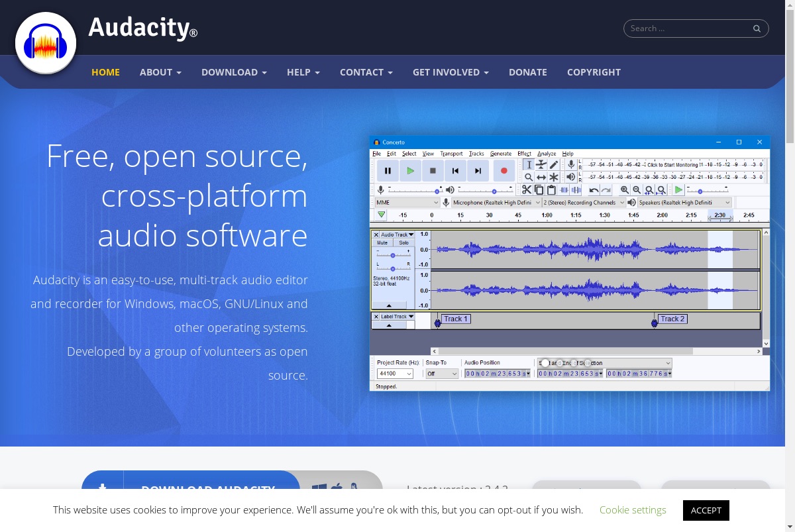Open the Project Rate 44100 dropdown
The width and height of the screenshot is (795, 532).
point(395,374)
